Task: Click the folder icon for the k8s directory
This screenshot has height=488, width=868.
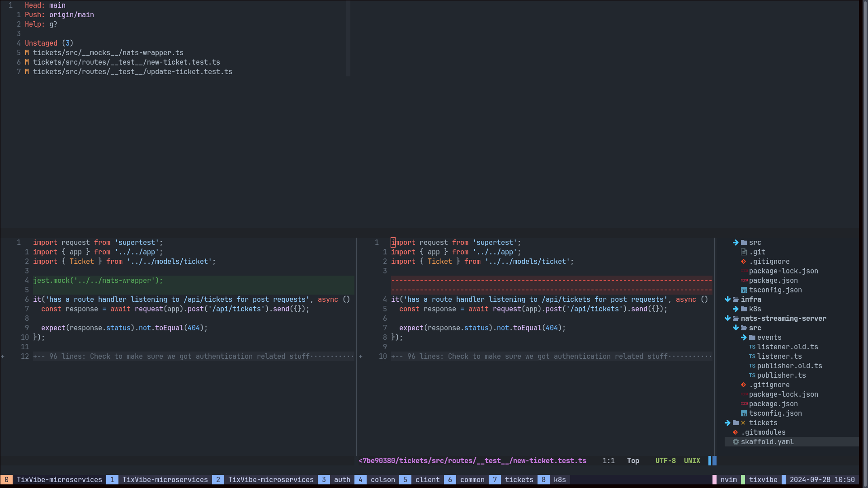Action: tap(744, 309)
